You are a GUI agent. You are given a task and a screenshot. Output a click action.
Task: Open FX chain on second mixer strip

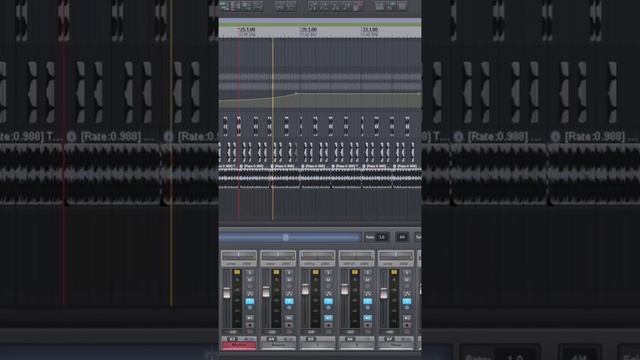pyautogui.click(x=289, y=286)
